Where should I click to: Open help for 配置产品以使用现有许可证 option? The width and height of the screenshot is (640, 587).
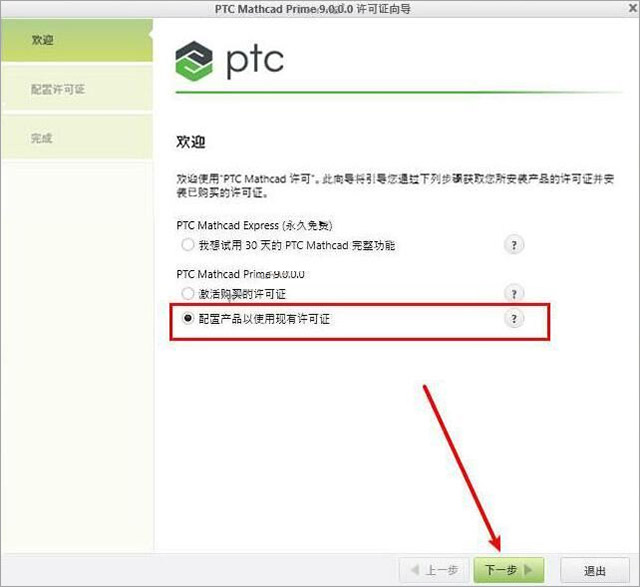pyautogui.click(x=514, y=318)
